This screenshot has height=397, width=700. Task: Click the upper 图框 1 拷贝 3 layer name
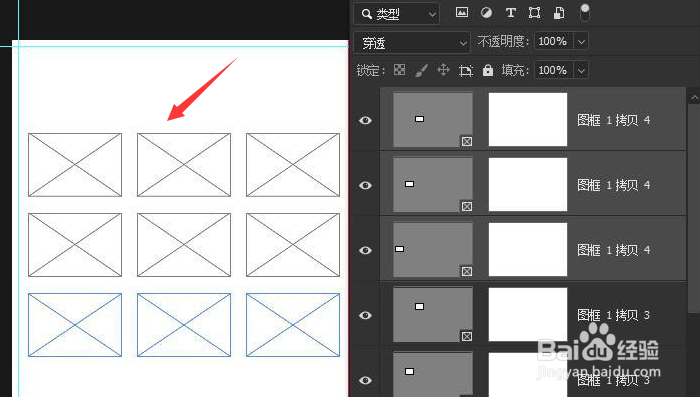click(x=613, y=315)
